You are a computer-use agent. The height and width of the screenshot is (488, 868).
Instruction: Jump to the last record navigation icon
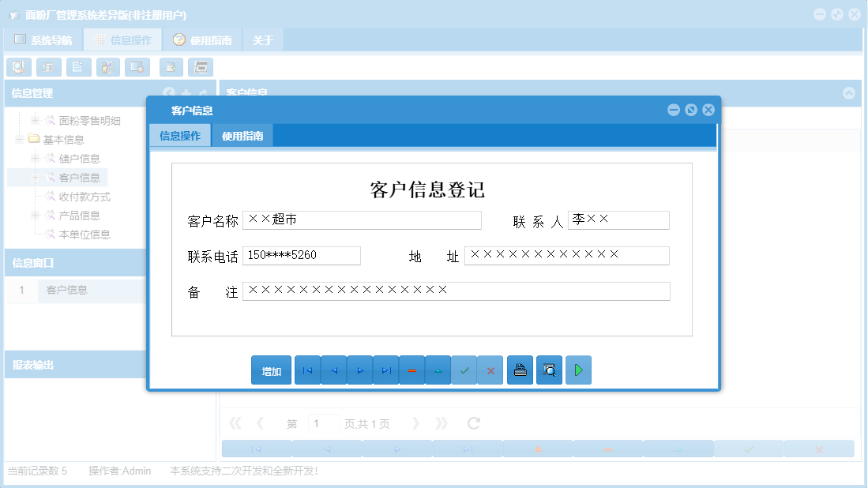click(385, 370)
